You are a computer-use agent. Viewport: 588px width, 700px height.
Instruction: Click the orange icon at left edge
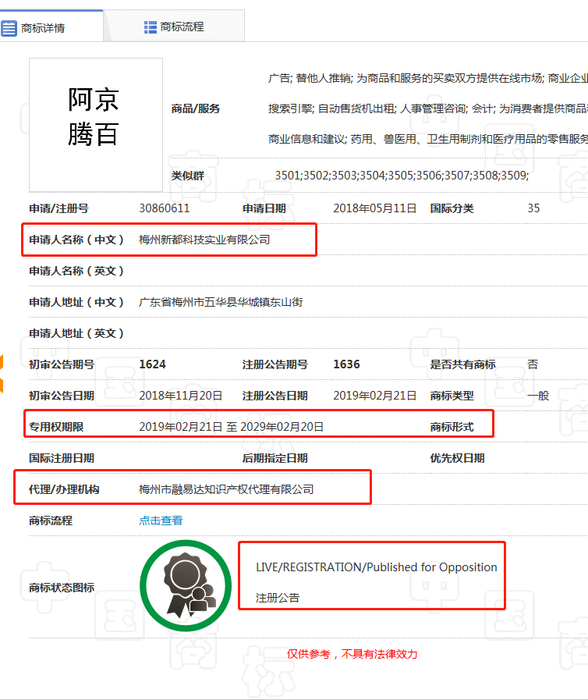point(2,373)
